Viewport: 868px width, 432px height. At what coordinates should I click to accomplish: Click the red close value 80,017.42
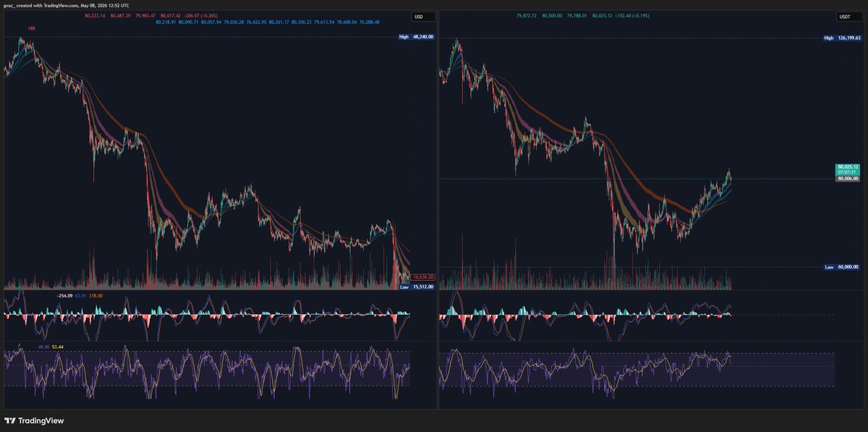point(171,15)
